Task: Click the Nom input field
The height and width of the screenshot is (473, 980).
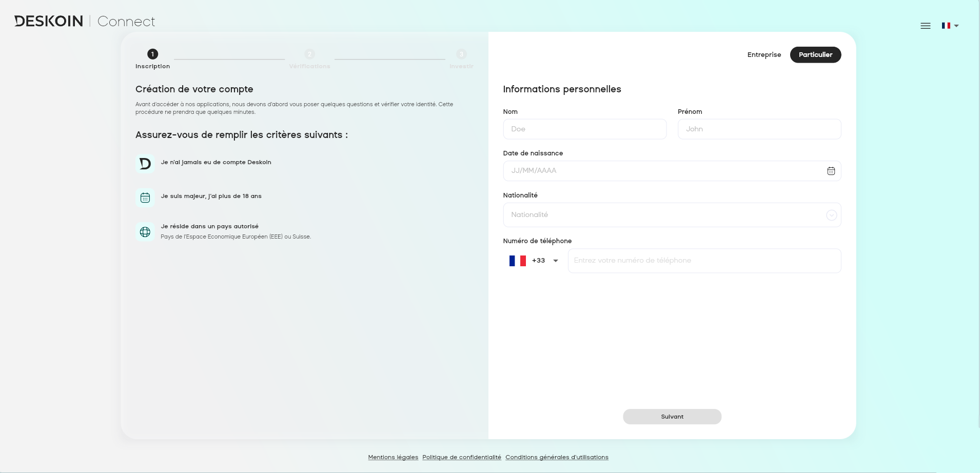Action: (584, 129)
